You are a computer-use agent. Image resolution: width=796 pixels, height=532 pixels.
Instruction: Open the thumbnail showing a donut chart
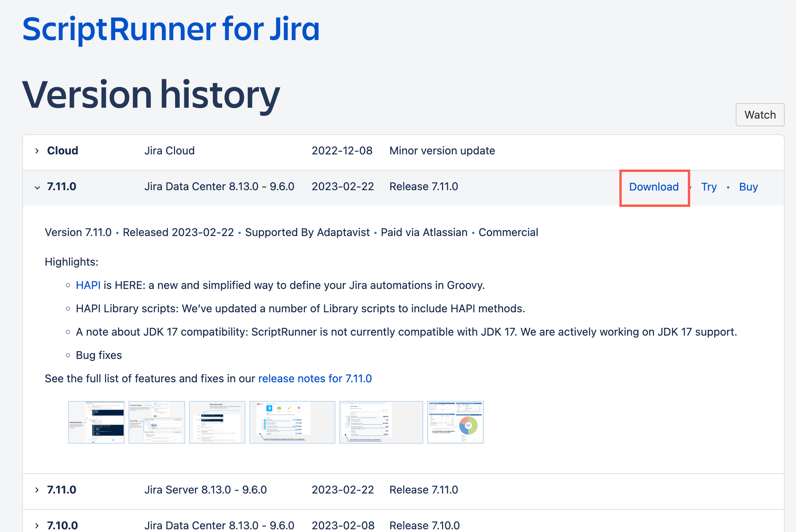pyautogui.click(x=455, y=422)
